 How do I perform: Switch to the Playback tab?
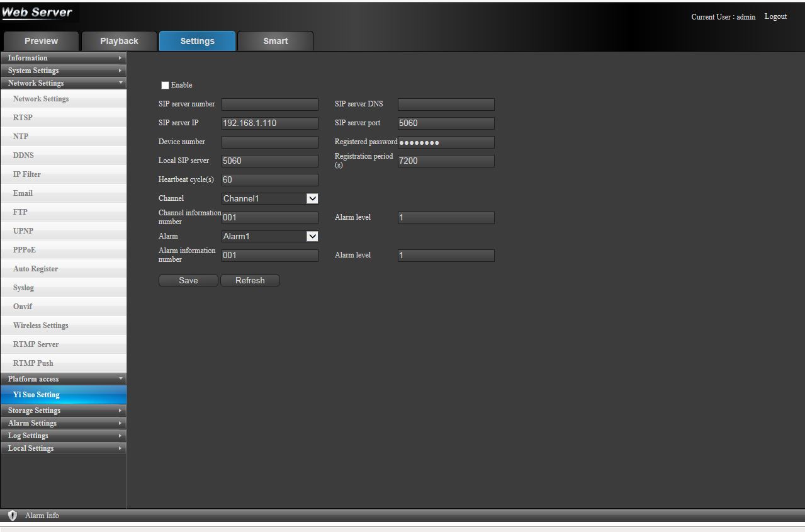[119, 41]
